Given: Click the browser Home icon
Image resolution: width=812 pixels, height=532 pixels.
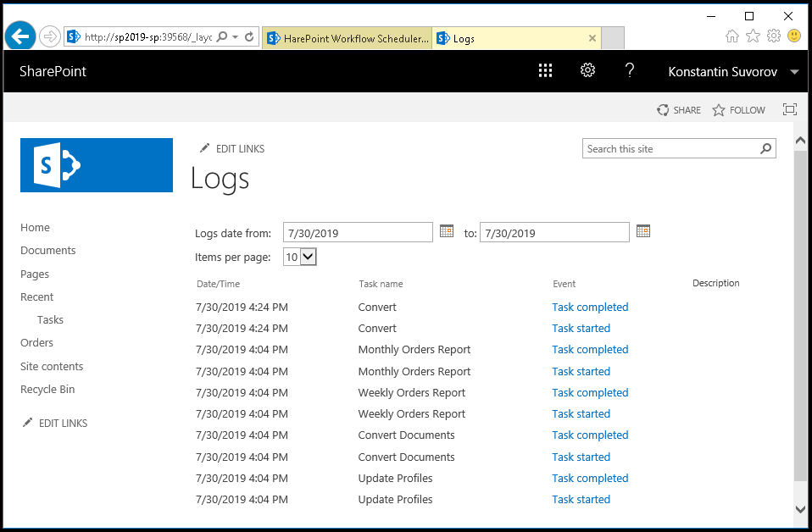Looking at the screenshot, I should point(731,36).
